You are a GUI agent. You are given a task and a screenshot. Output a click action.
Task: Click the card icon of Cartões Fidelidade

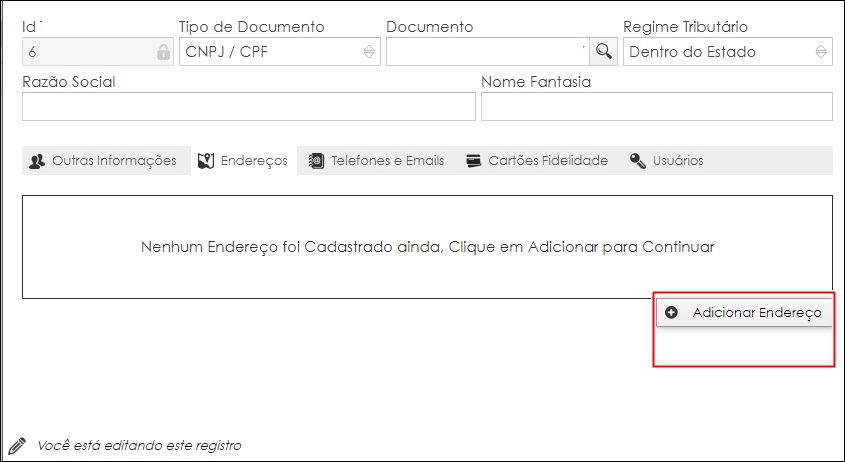474,161
